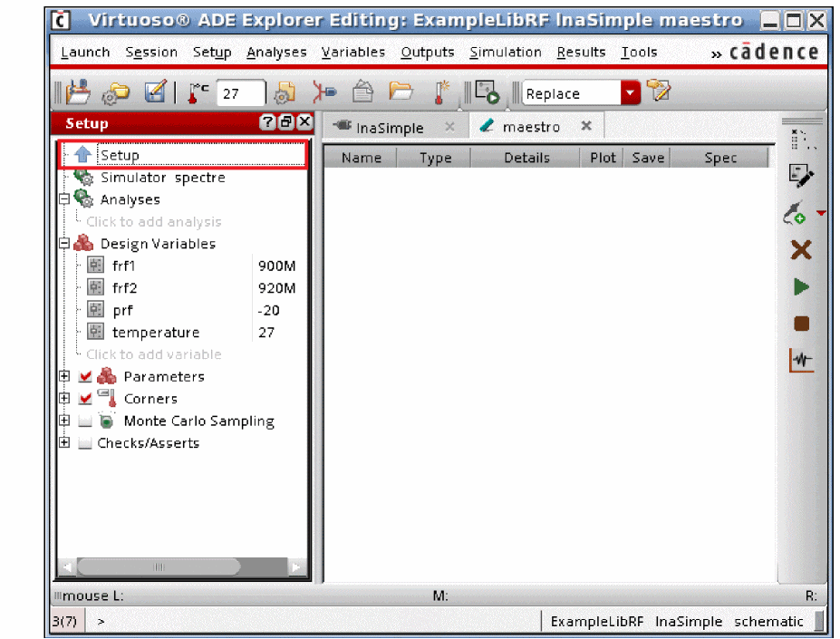The height and width of the screenshot is (639, 840).
Task: Click 'Click to add analysis' link
Action: 153,221
